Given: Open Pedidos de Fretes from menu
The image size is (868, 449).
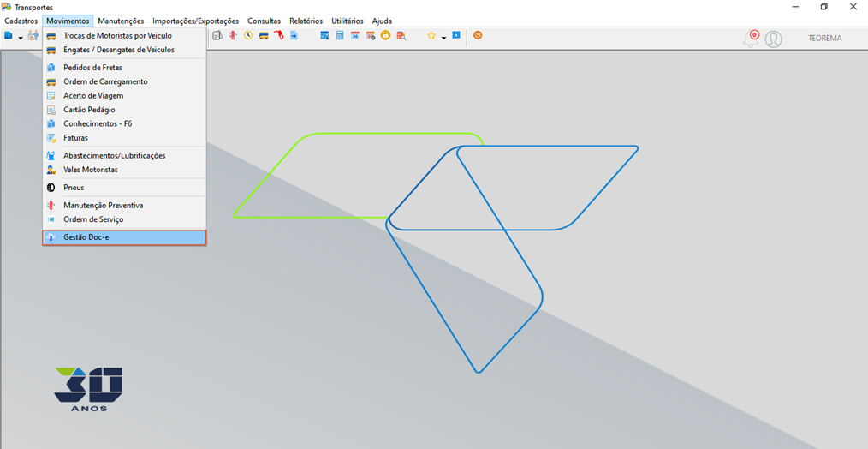Looking at the screenshot, I should pos(125,67).
